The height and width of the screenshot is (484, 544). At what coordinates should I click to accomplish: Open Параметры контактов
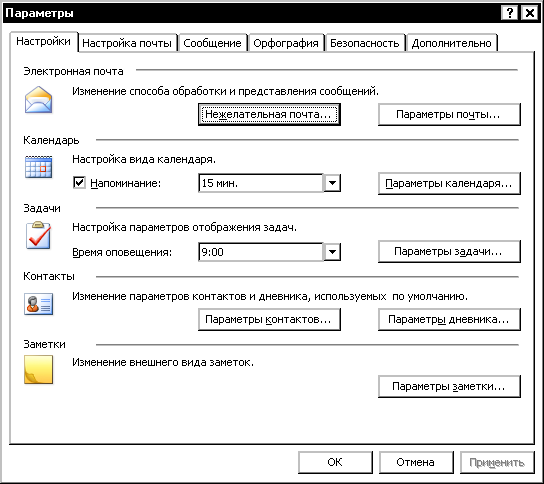[x=269, y=319]
